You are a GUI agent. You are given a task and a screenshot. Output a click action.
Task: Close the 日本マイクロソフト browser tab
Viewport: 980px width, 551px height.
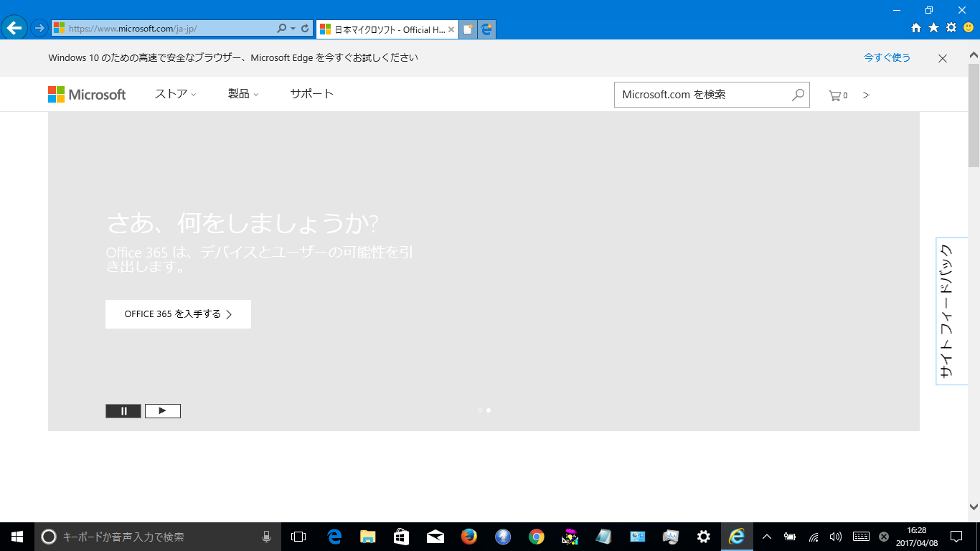pos(451,29)
